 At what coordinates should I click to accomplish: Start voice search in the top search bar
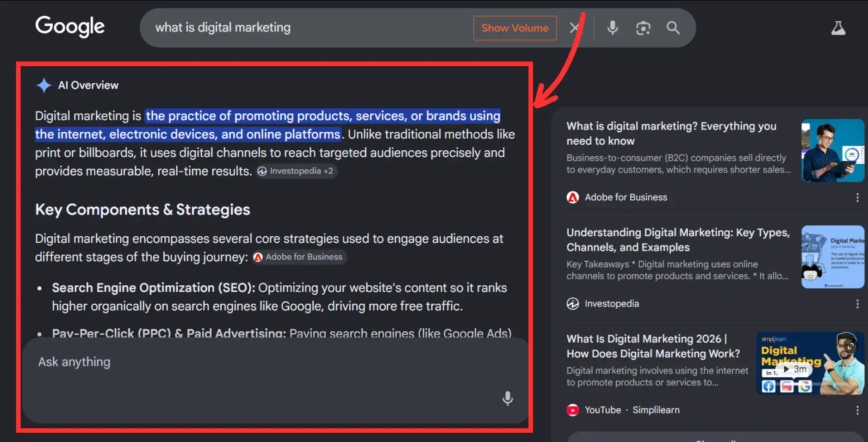click(612, 28)
